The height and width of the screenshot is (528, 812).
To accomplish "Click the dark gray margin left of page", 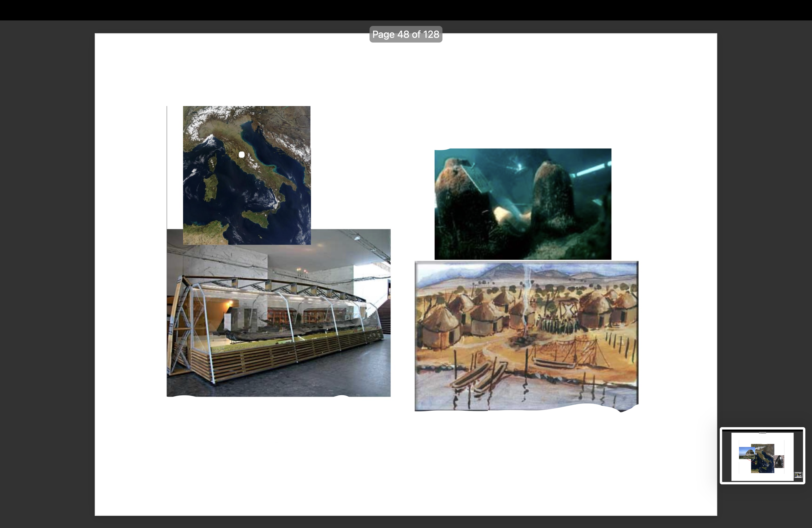I will pos(47,273).
